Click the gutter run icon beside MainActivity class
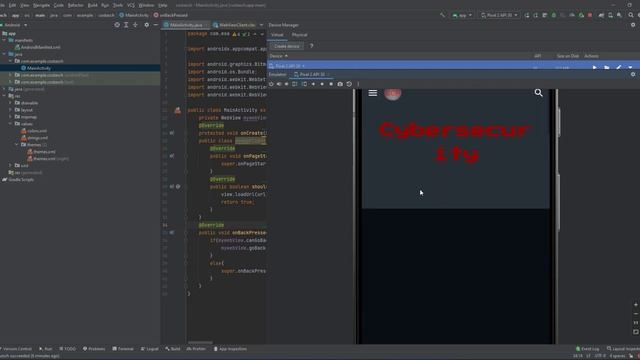The height and width of the screenshot is (360, 640). 178,110
